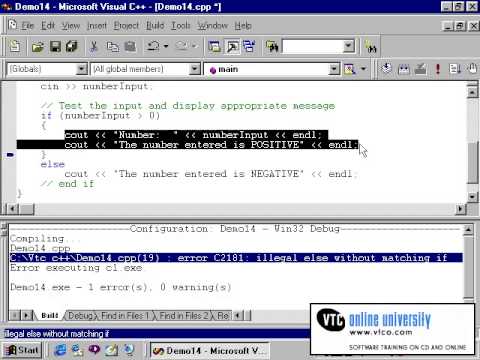This screenshot has width=480, height=360.
Task: Open the Project menu
Action: pos(126,26)
